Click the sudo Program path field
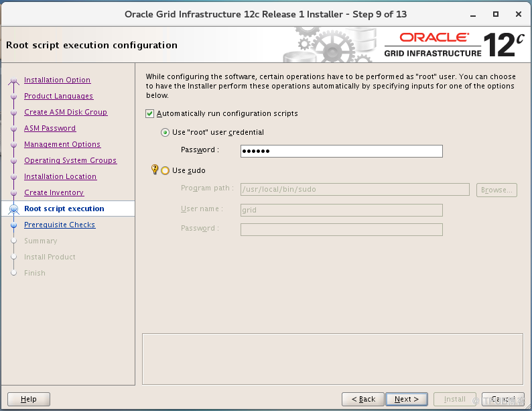 pos(355,189)
